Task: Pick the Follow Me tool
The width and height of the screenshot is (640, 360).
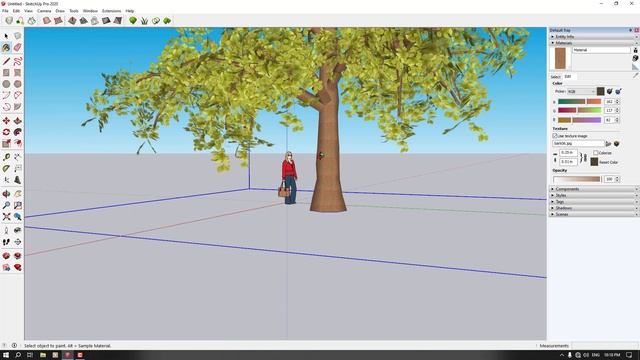Action: pos(18,132)
